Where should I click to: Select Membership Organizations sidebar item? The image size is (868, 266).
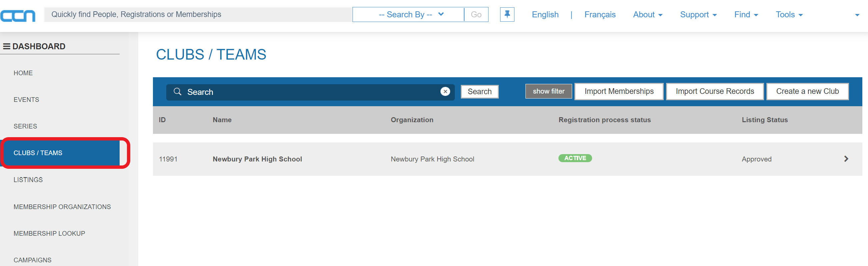[62, 207]
